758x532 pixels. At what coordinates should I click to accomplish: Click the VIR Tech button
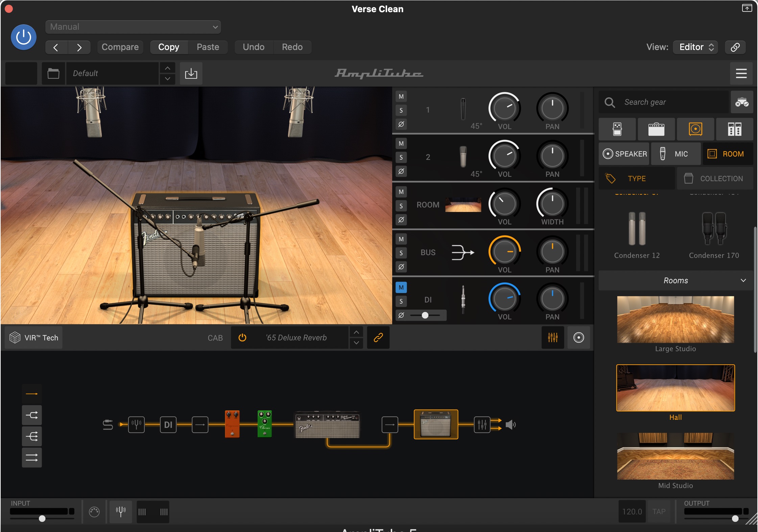[34, 338]
